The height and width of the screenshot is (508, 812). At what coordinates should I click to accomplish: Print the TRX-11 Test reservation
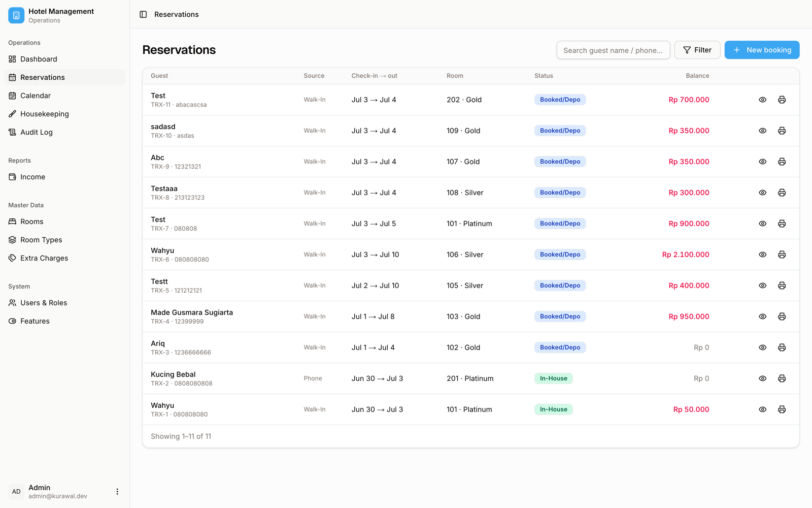(x=782, y=100)
